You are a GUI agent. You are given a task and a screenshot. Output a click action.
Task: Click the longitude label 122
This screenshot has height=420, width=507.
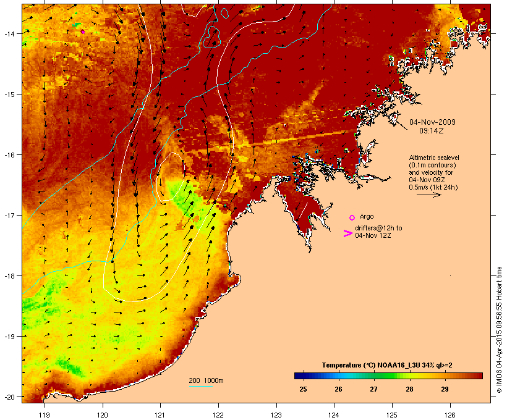point(218,415)
